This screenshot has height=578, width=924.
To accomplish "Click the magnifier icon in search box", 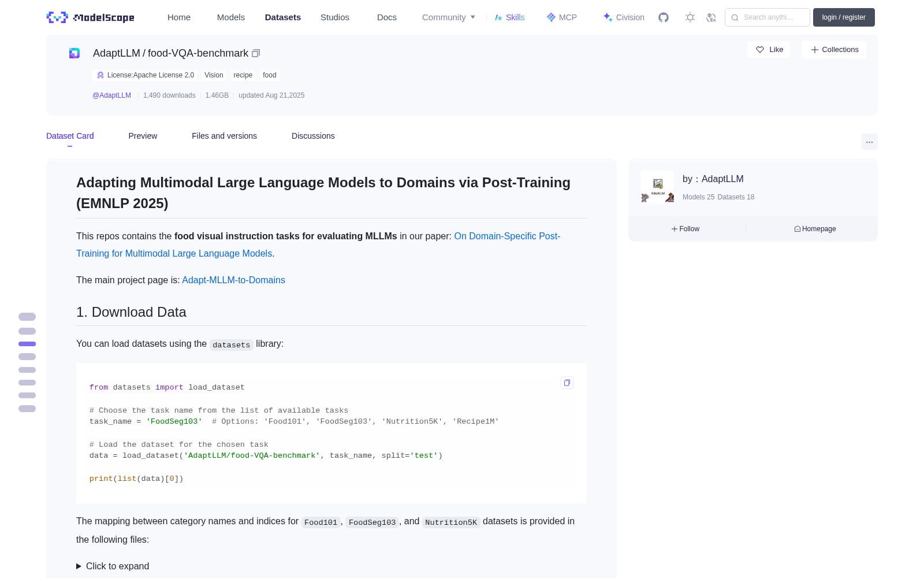I will (735, 17).
